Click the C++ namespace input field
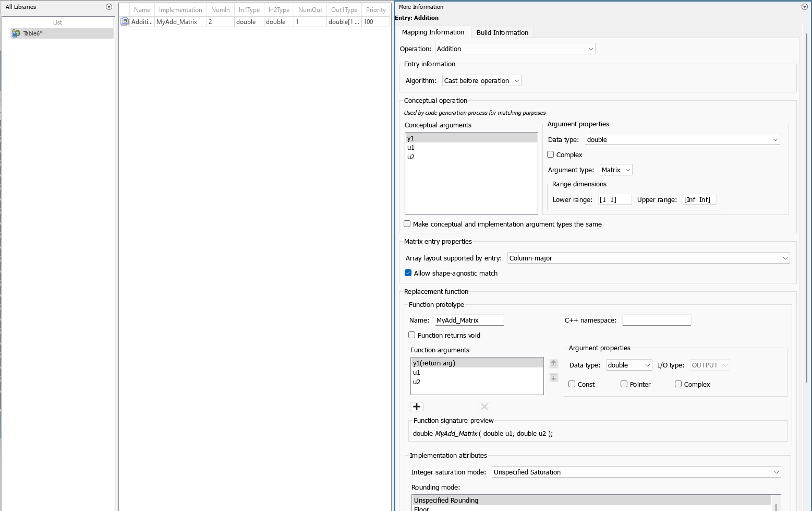Screen dimensions: 812x511 pos(657,319)
